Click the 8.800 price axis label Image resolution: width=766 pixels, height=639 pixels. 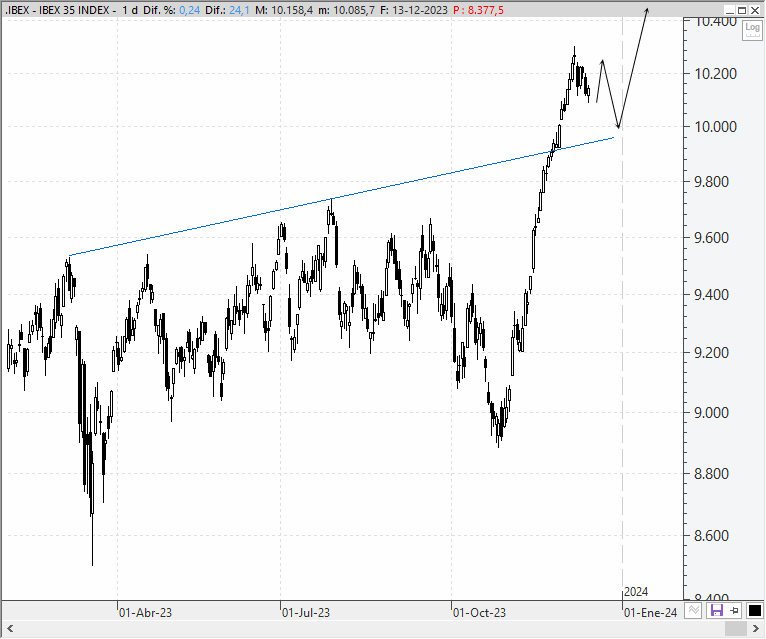coord(711,473)
